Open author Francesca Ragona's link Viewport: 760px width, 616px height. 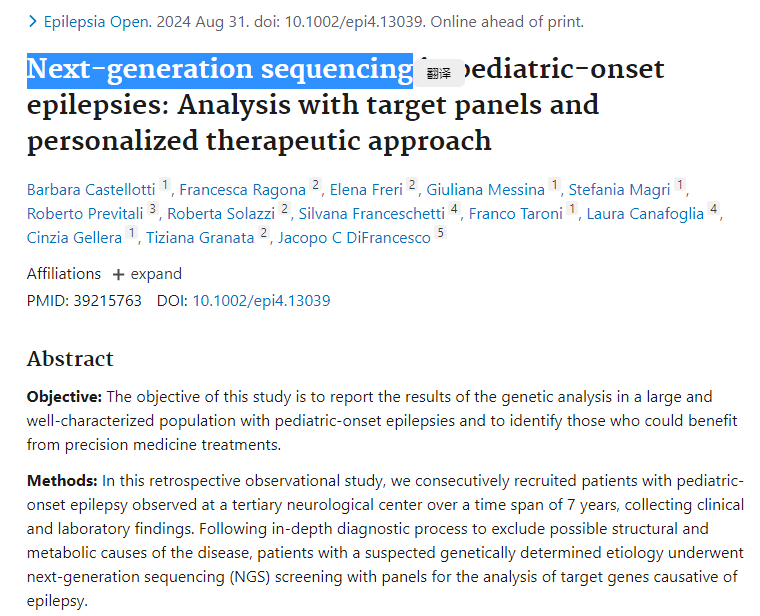tap(242, 190)
